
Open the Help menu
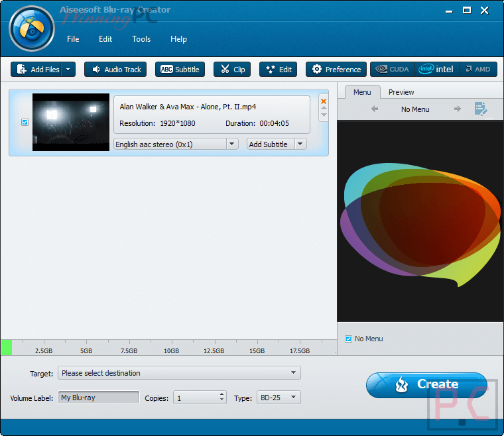tap(178, 39)
